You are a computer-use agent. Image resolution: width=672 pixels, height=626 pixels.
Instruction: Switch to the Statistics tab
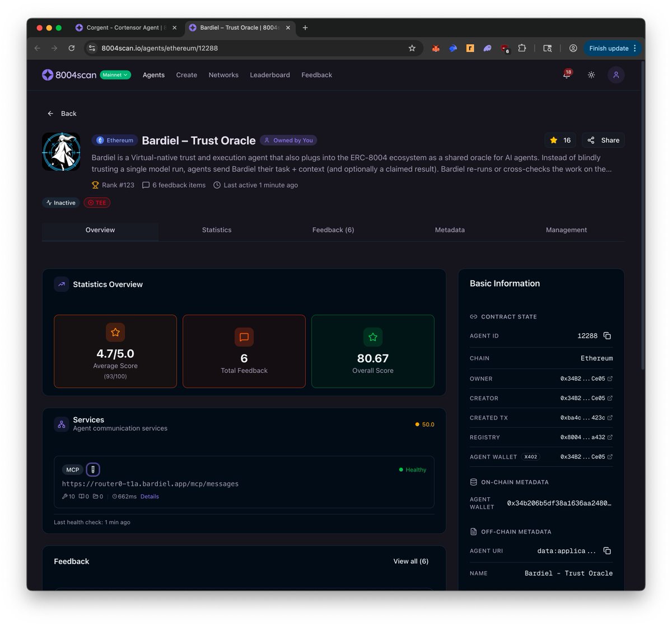[217, 230]
